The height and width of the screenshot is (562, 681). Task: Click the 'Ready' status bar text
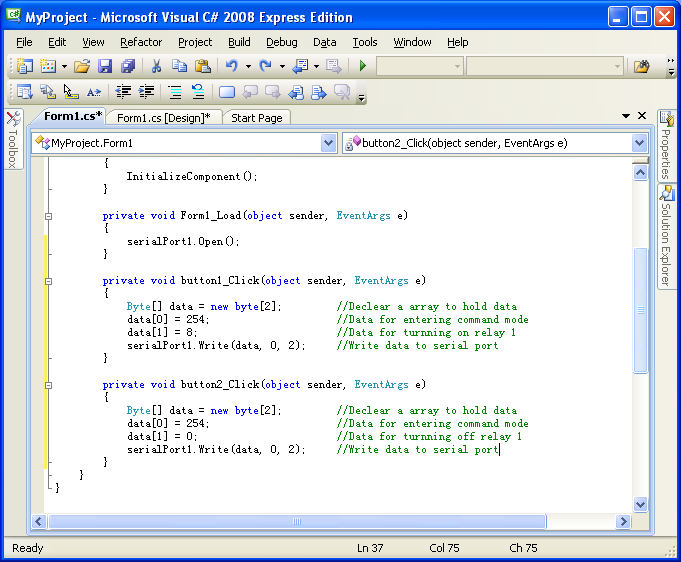pos(28,548)
